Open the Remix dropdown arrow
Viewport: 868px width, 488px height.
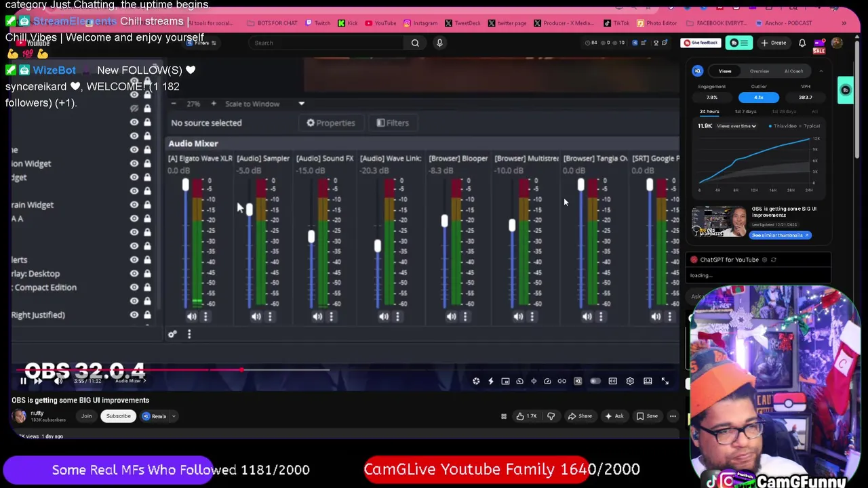174,416
